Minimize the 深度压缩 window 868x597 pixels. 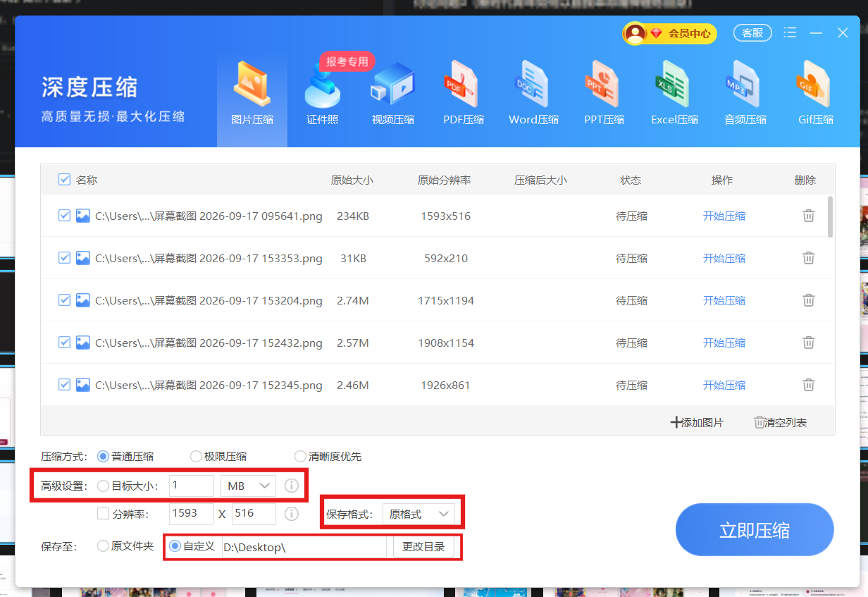tap(817, 33)
